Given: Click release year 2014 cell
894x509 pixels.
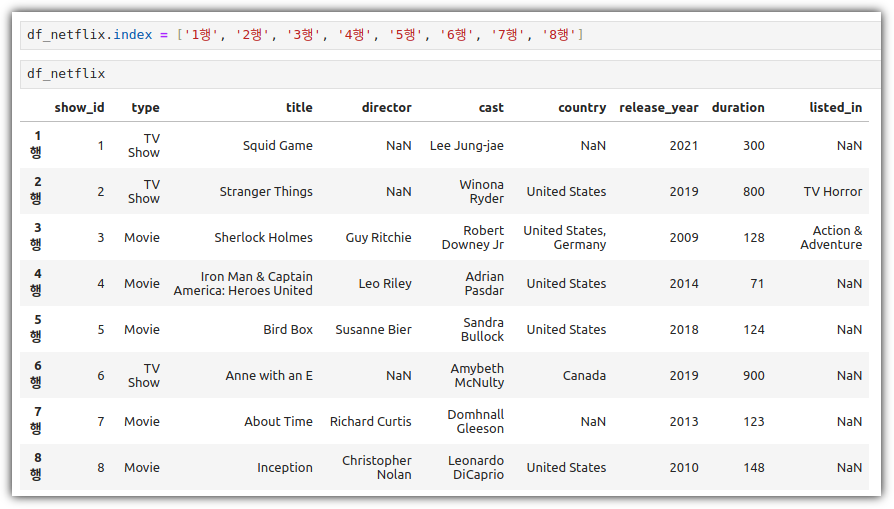Looking at the screenshot, I should (x=684, y=284).
